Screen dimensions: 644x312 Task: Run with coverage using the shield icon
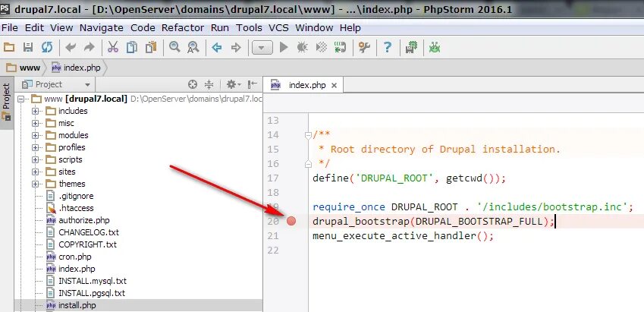[322, 47]
